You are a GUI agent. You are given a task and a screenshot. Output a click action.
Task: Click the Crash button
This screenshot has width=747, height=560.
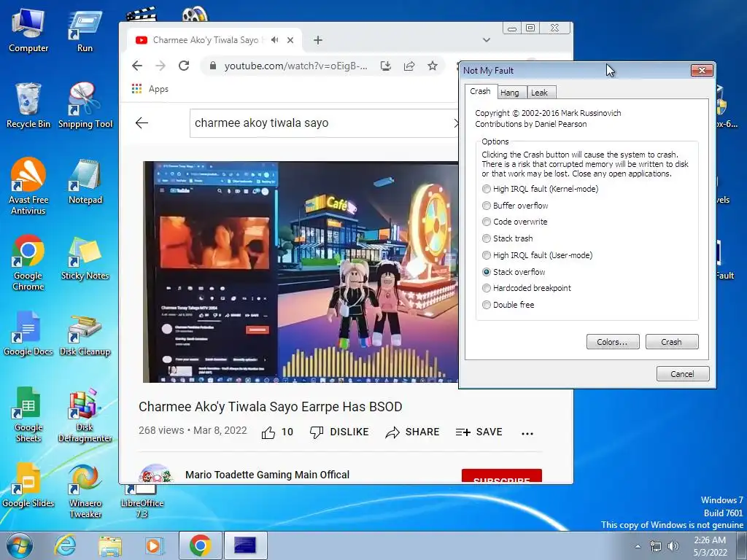[672, 342]
